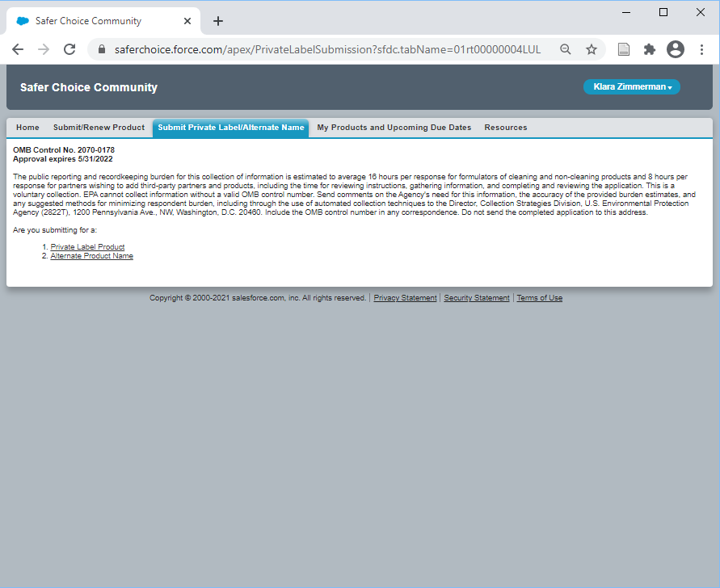Click the browser forward arrow
720x588 pixels.
44,49
